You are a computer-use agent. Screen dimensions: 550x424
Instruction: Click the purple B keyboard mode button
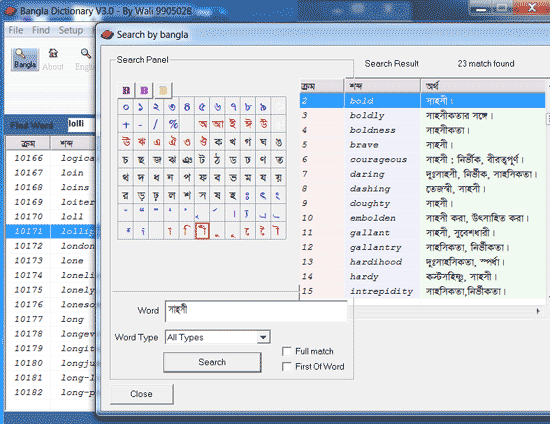[144, 90]
